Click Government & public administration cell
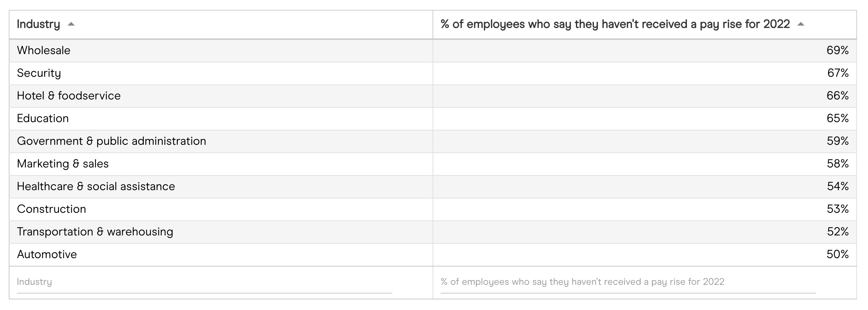Viewport: 868px width, 310px height. (111, 141)
